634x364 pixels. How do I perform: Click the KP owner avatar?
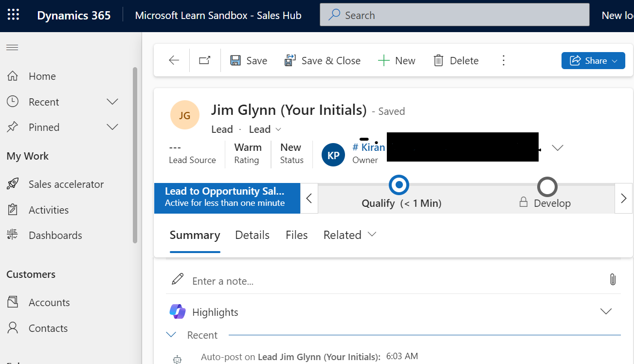333,155
